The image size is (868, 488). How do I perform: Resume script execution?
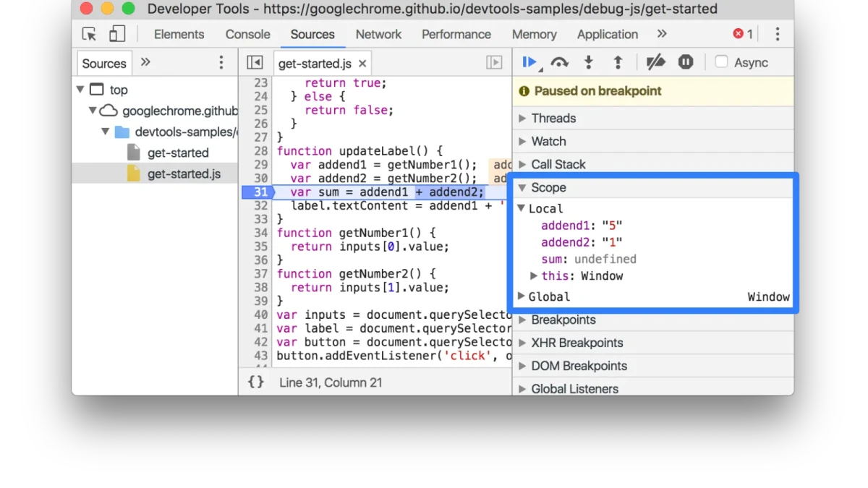coord(530,63)
